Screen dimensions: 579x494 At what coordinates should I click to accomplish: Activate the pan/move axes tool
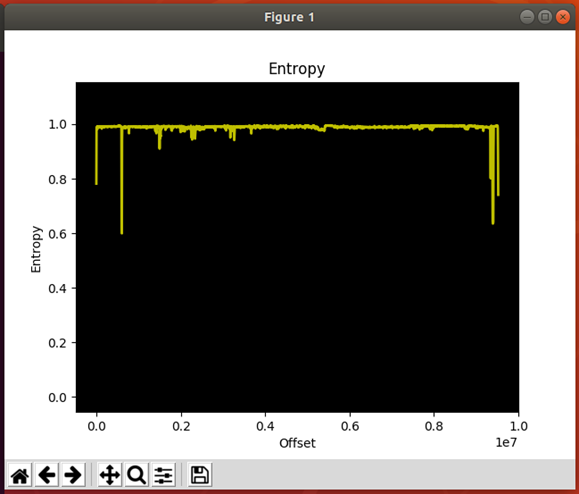point(110,475)
